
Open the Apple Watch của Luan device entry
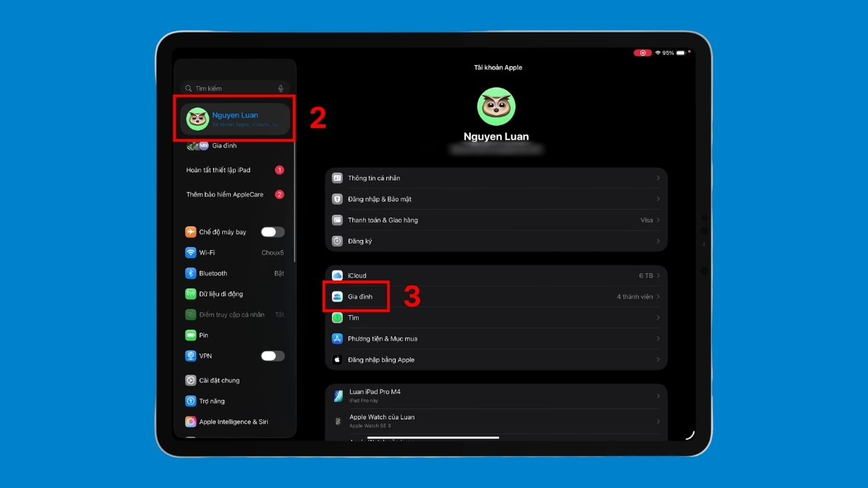(x=496, y=421)
